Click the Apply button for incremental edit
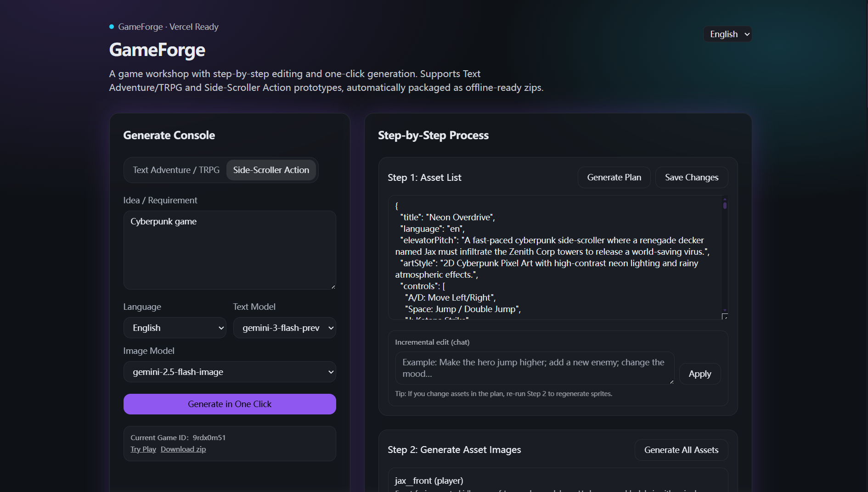The height and width of the screenshot is (492, 868). 700,374
